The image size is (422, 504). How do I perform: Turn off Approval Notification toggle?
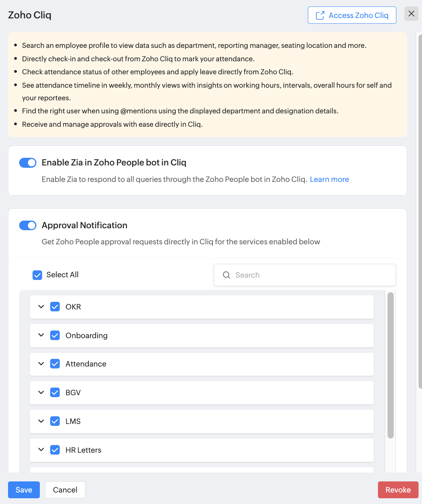click(x=28, y=226)
